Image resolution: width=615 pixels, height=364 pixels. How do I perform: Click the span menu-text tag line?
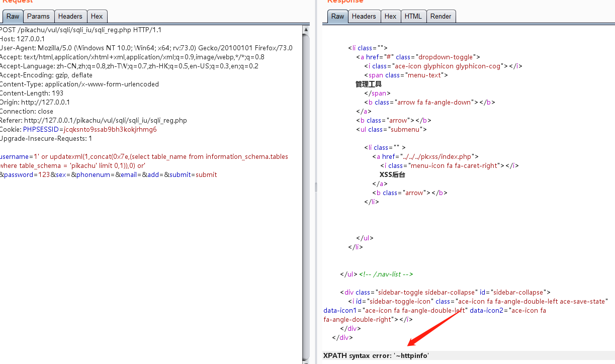(406, 75)
